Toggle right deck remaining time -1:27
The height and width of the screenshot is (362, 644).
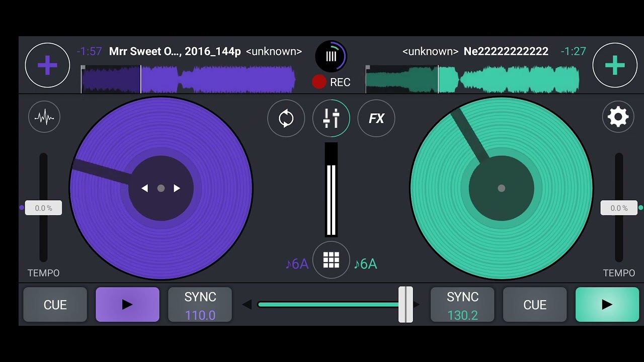click(x=574, y=51)
